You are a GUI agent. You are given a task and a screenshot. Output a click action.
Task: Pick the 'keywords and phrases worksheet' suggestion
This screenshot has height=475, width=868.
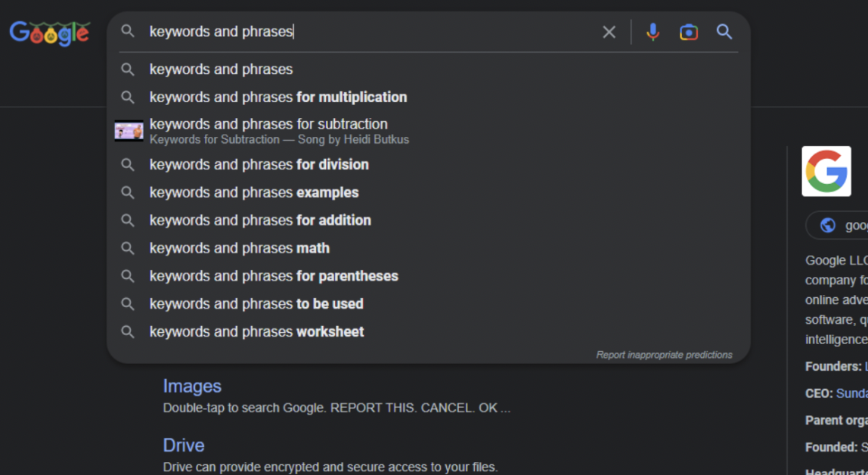[256, 331]
